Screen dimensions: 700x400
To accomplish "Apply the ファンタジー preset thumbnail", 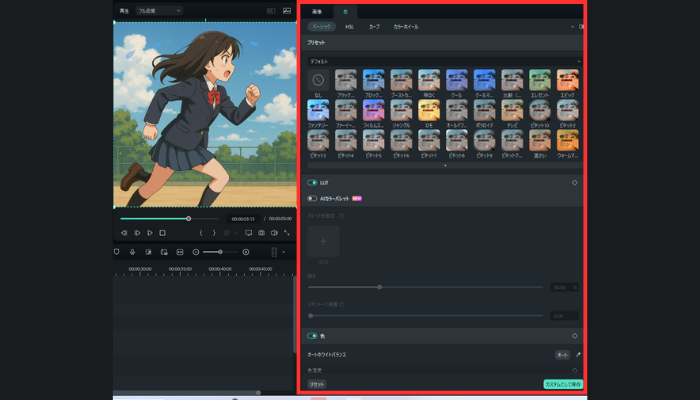I will tap(318, 110).
